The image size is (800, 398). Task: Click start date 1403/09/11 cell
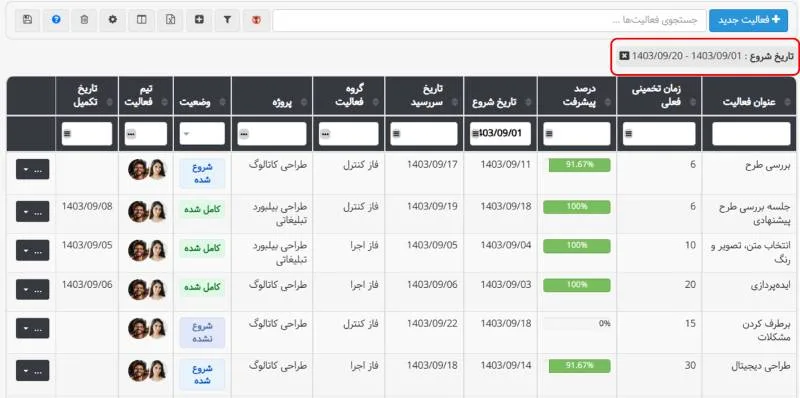pos(506,164)
